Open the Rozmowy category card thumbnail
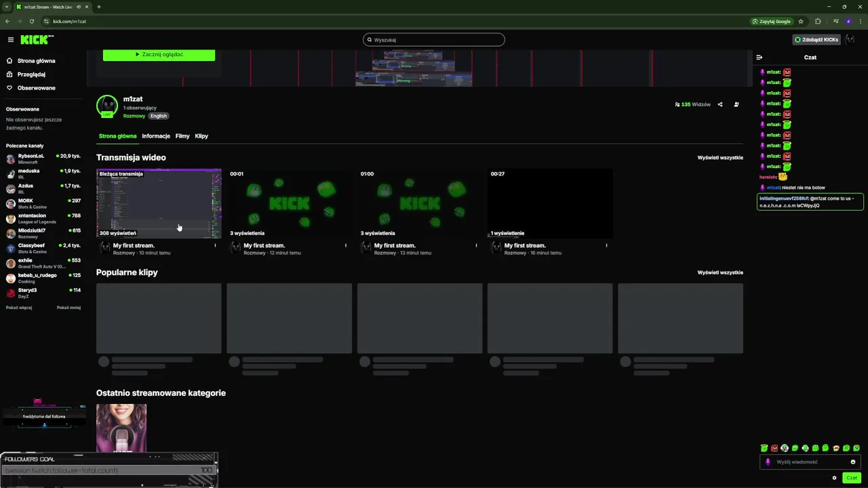Viewport: 868px width, 488px height. 121,428
